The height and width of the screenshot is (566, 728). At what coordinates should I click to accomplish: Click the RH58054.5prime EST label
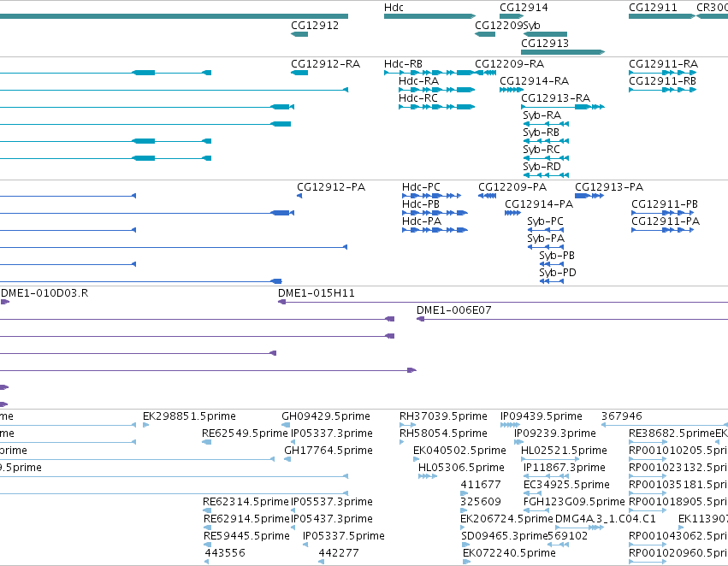443,433
